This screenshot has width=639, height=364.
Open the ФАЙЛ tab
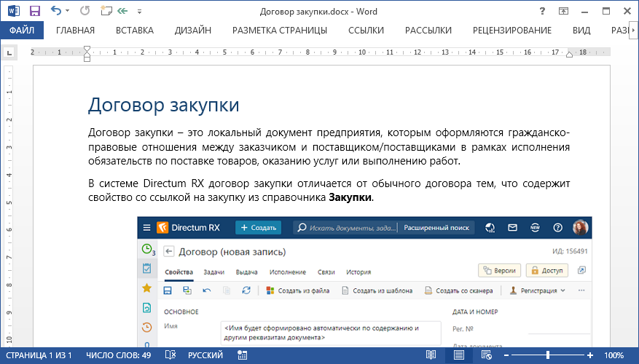22,30
